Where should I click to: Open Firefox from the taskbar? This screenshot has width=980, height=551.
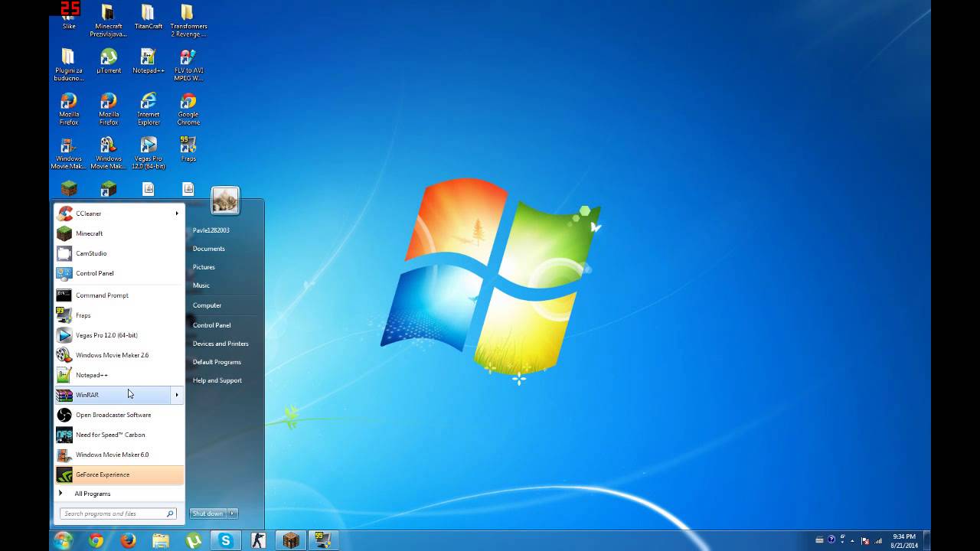(x=128, y=541)
